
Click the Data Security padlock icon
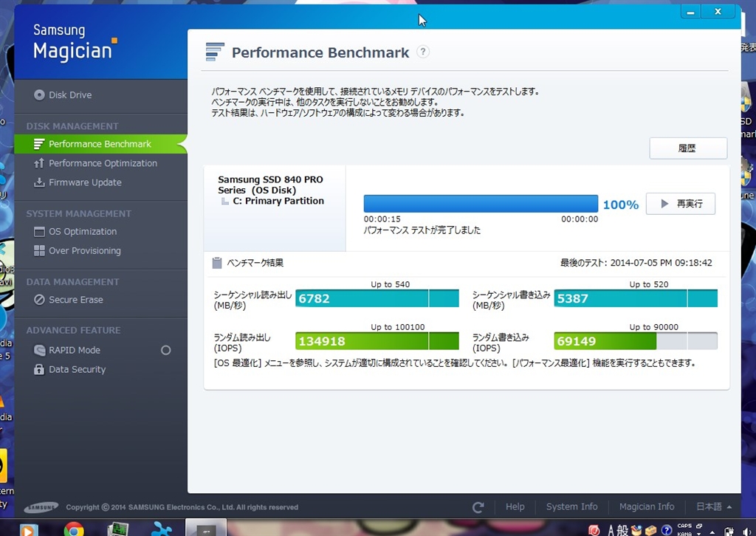pyautogui.click(x=39, y=370)
